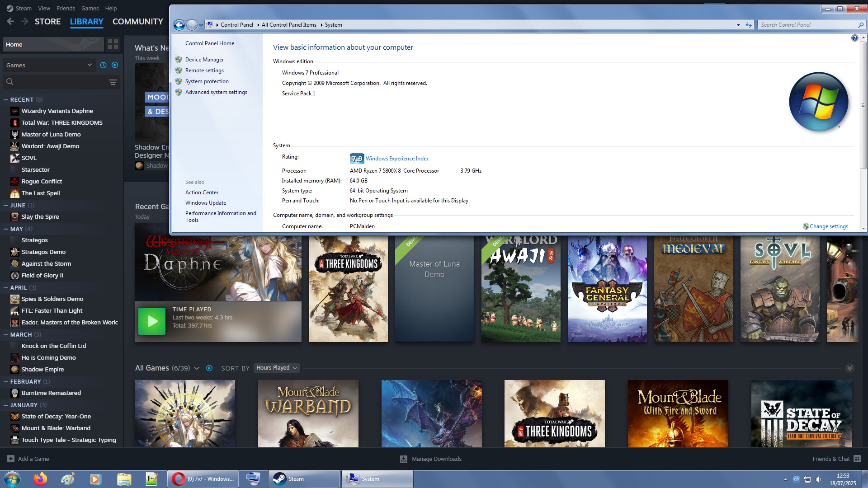Open Control Panel help question mark icon
Viewport: 868px width, 488px height.
coord(854,38)
